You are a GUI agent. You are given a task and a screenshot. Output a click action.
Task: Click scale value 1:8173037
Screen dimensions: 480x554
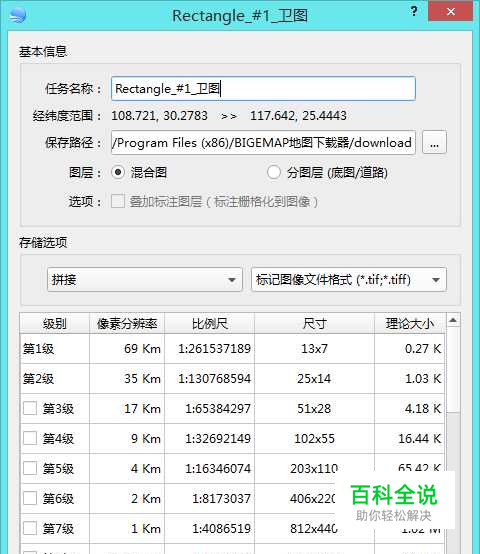[x=221, y=499]
